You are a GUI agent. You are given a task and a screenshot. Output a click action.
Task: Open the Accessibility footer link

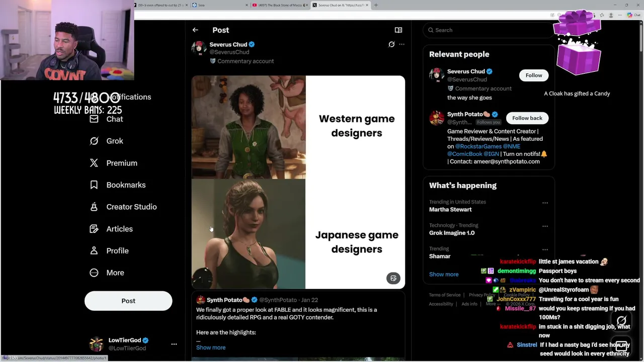coord(441,304)
